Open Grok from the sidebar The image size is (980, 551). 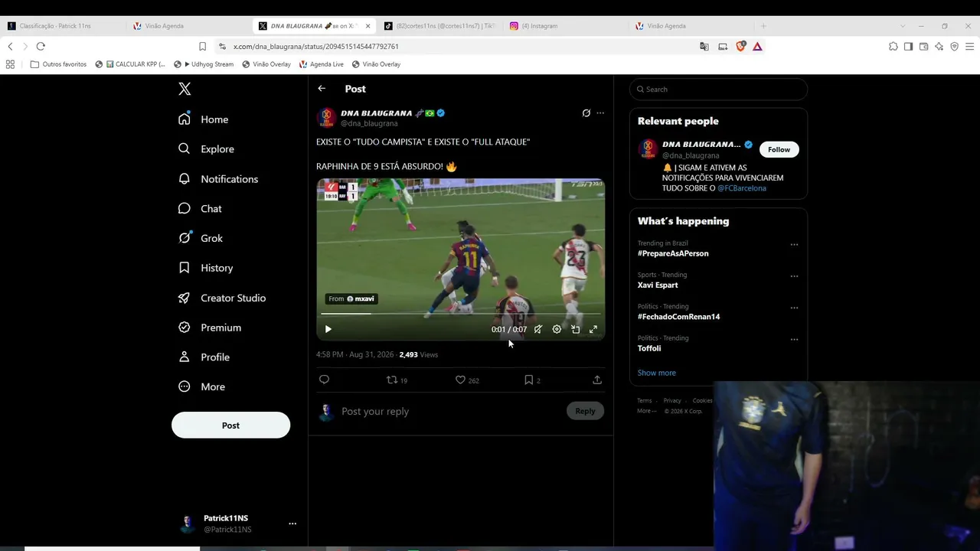[201, 238]
